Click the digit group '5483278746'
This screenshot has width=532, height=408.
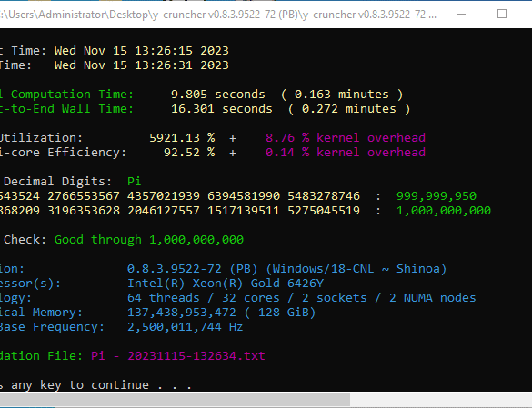[324, 196]
